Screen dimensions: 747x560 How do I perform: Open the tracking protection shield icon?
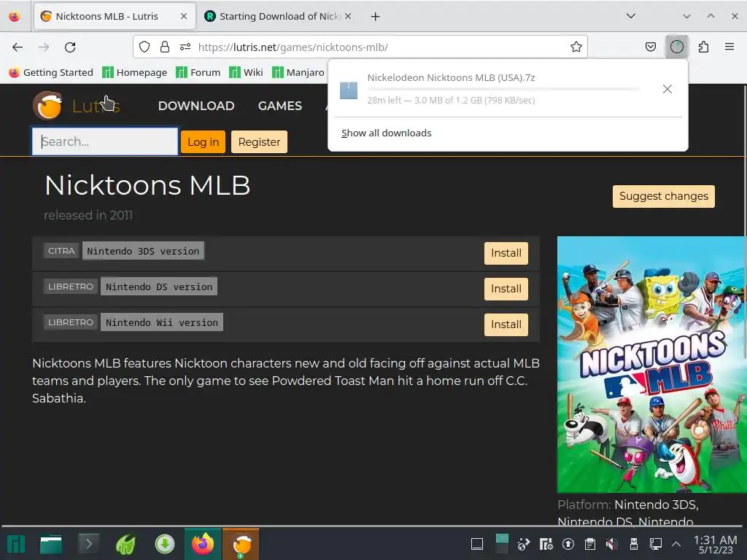(144, 47)
